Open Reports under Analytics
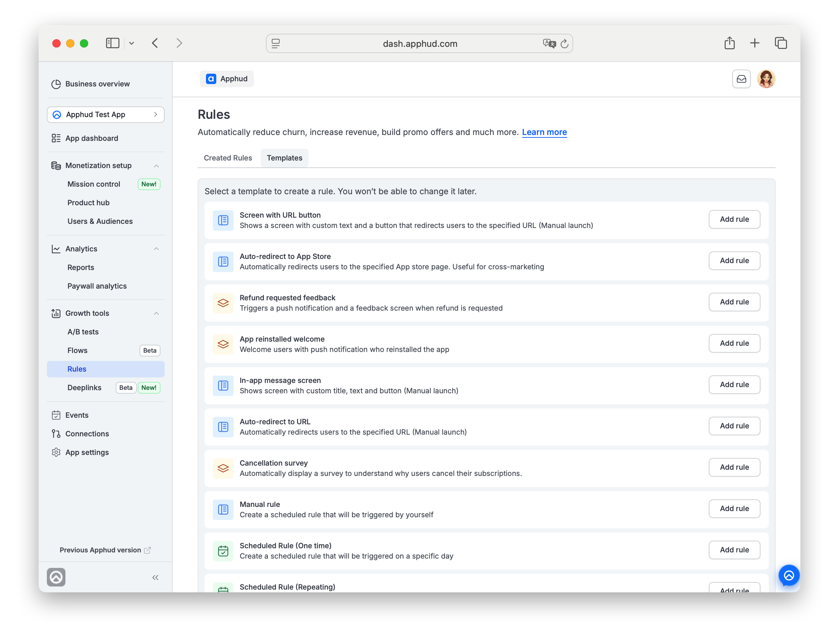This screenshot has height=644, width=839. [x=106, y=268]
